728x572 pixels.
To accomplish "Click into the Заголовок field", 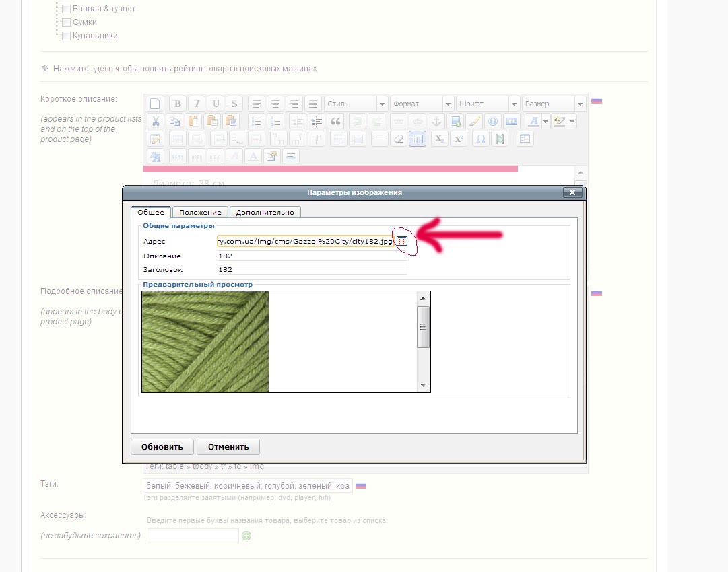I will point(312,269).
